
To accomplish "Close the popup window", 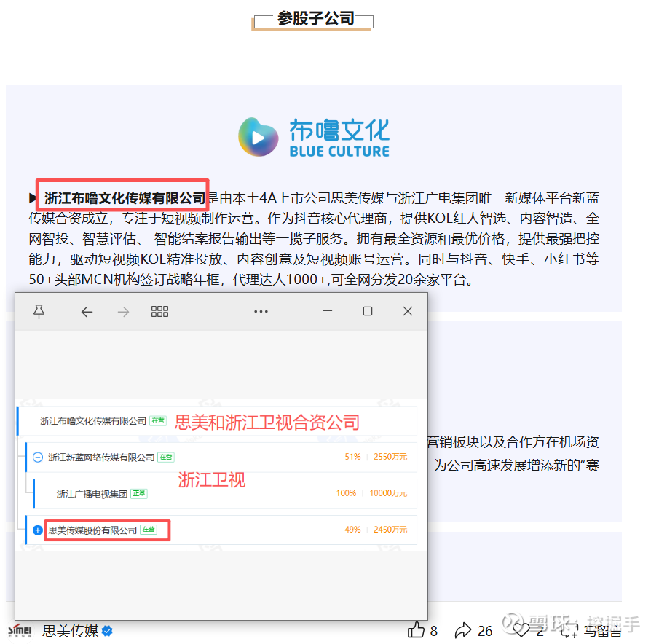I will click(x=408, y=311).
